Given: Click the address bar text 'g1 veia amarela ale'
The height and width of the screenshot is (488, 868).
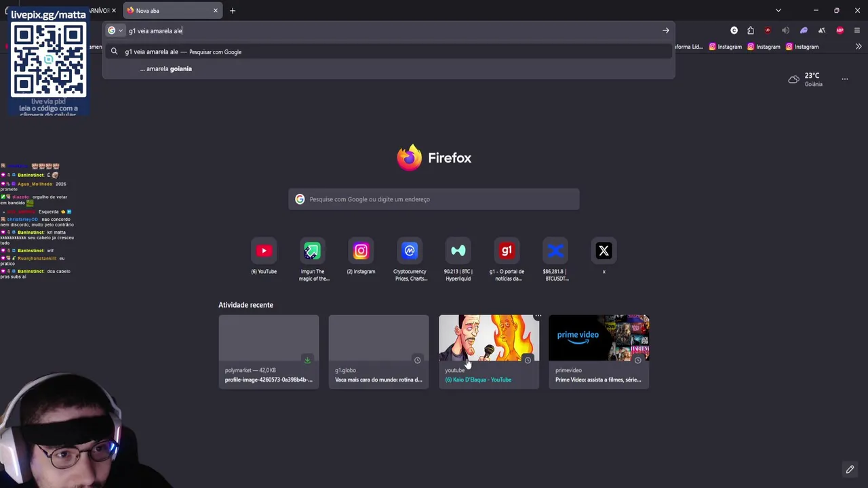Looking at the screenshot, I should [x=155, y=30].
